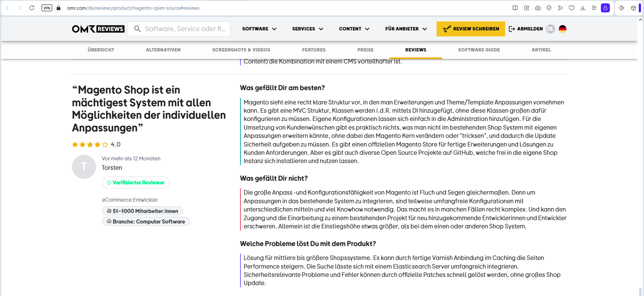Open the browser downloads icon

click(583, 8)
